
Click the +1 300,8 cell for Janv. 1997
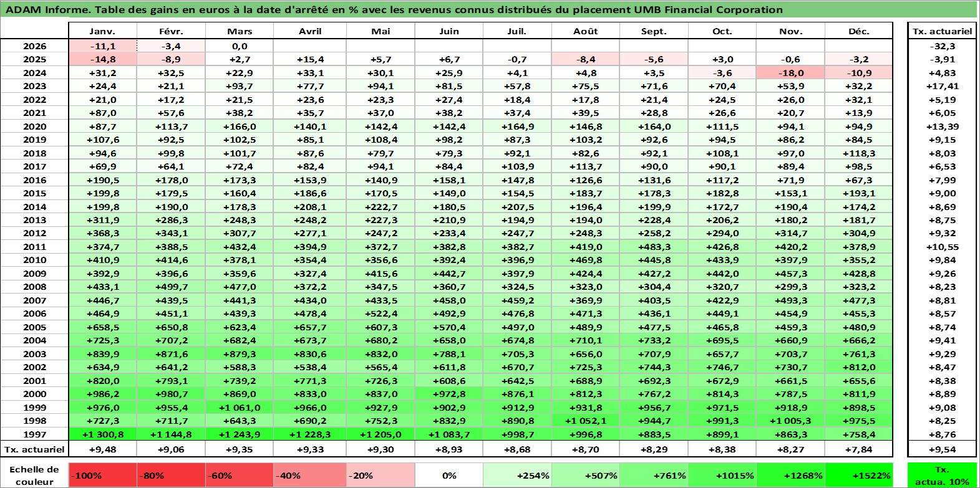click(x=102, y=434)
